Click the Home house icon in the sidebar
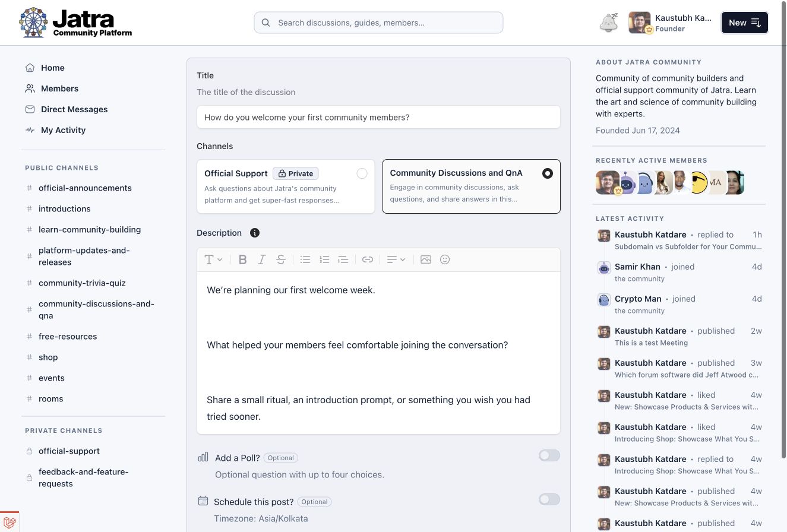Image resolution: width=787 pixels, height=532 pixels. (x=30, y=68)
